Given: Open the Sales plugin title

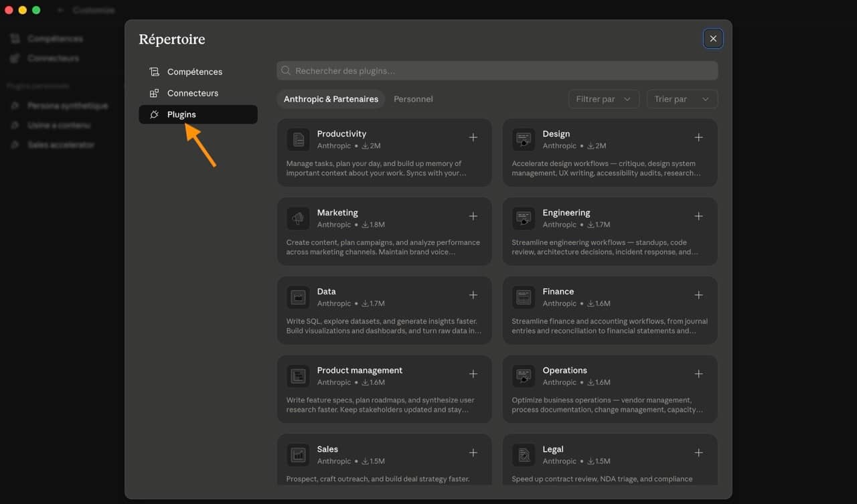Looking at the screenshot, I should (x=327, y=450).
